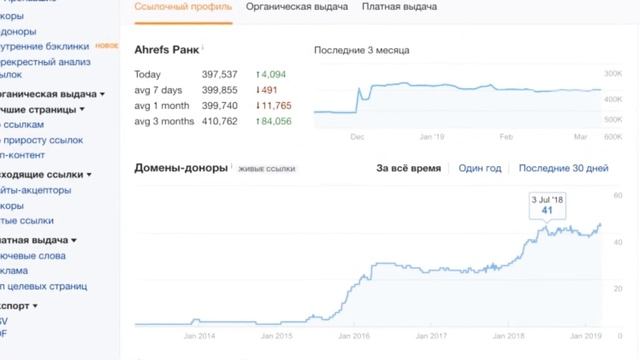Click the Jan 2016 label on chart axis
The height and width of the screenshot is (360, 640).
coord(354,336)
